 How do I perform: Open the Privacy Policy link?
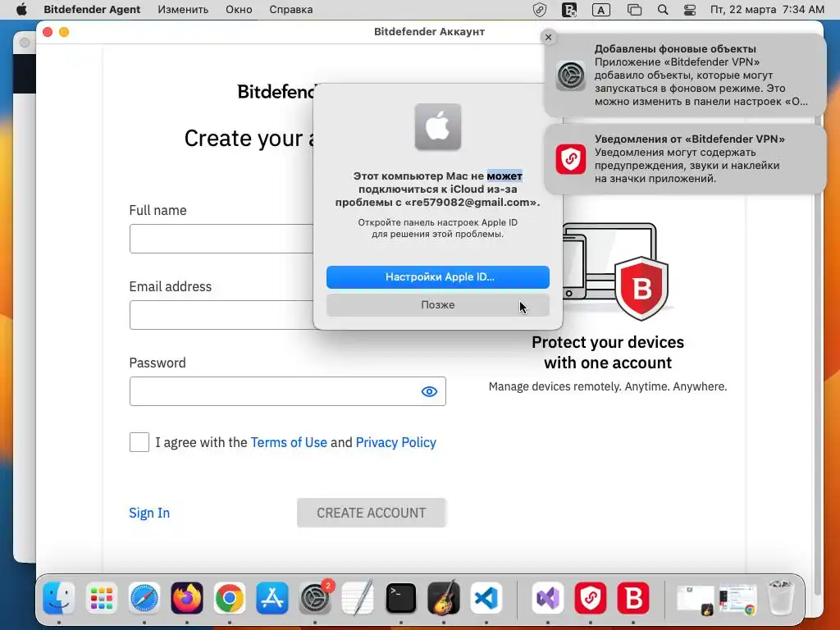click(x=396, y=442)
